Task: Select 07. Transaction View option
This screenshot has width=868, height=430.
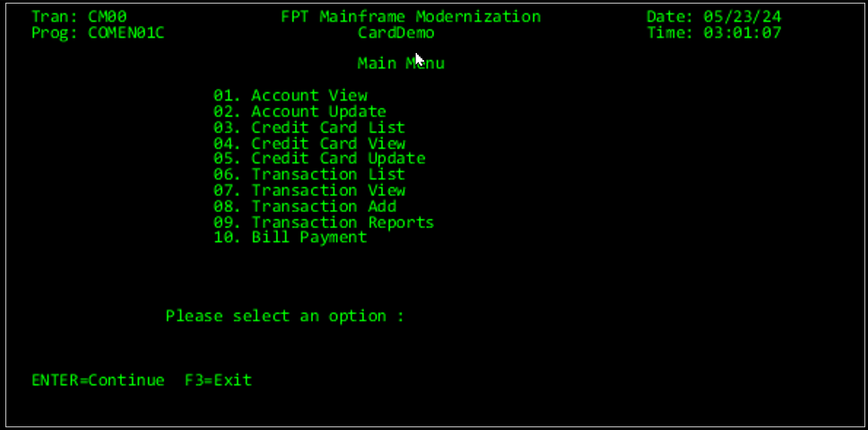Action: tap(309, 190)
